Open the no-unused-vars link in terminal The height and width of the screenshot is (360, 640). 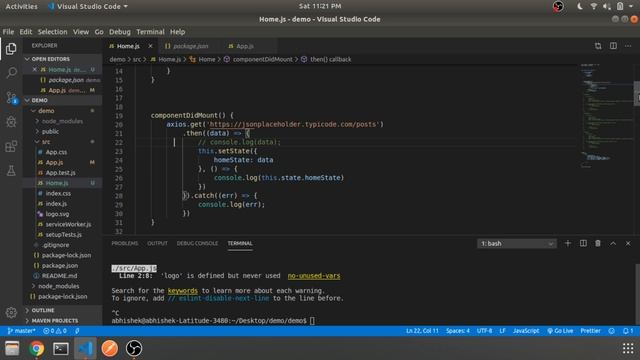pyautogui.click(x=313, y=276)
